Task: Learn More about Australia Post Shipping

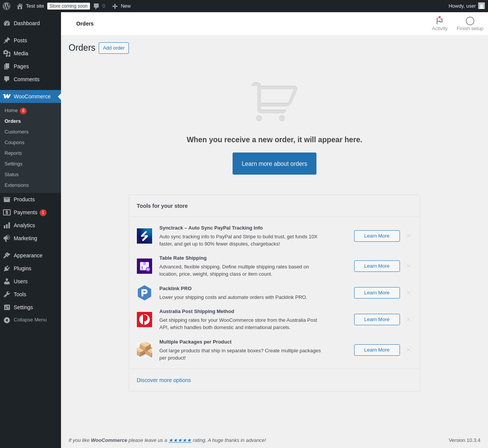Action: coord(377,320)
